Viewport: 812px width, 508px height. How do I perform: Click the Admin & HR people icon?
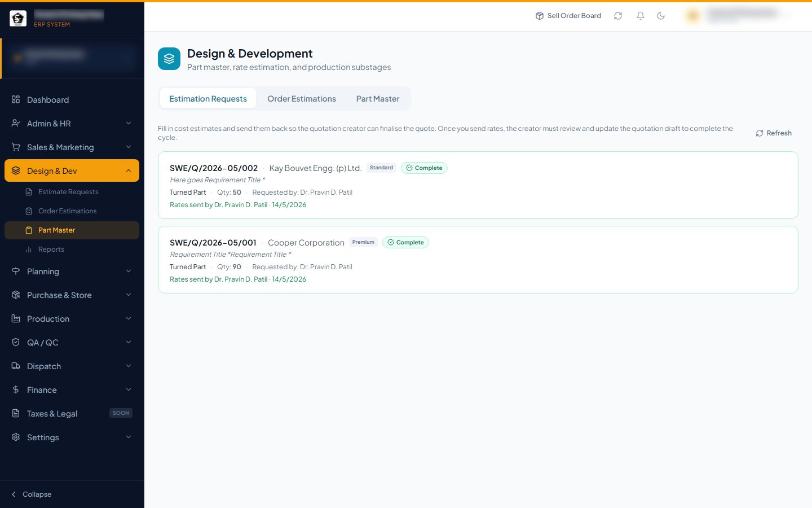click(x=16, y=124)
